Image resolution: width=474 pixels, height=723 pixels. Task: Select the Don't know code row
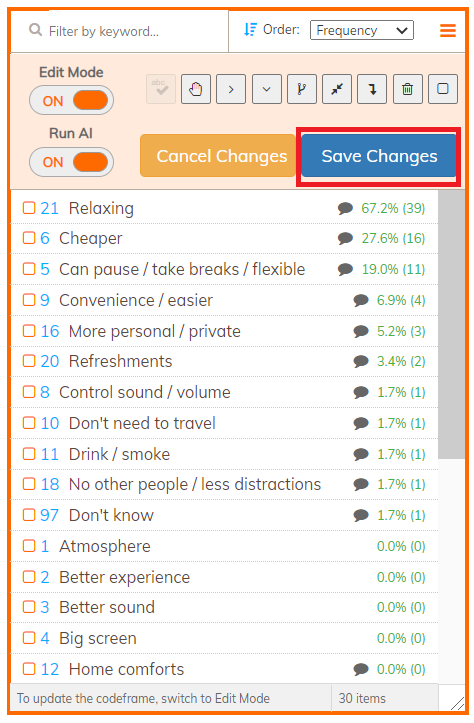click(224, 515)
